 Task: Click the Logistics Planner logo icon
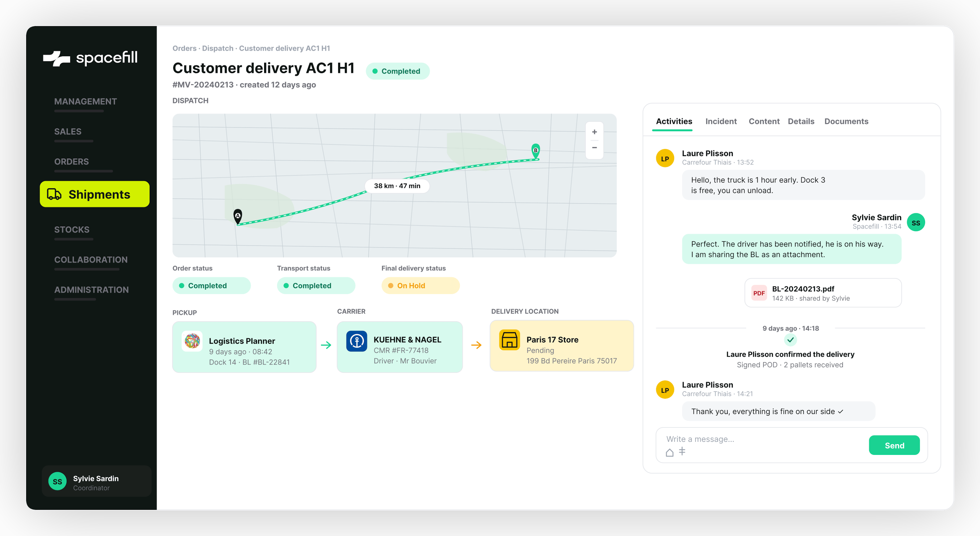192,341
